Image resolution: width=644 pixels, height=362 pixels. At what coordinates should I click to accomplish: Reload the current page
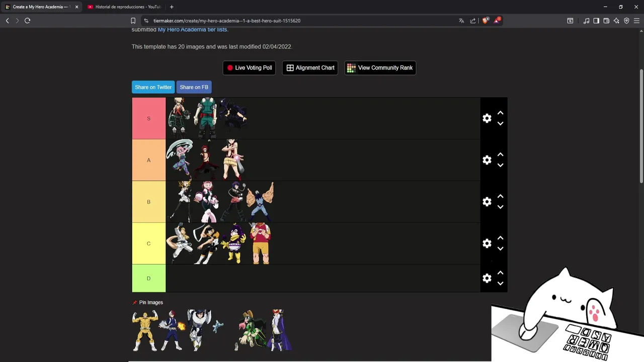click(27, 21)
